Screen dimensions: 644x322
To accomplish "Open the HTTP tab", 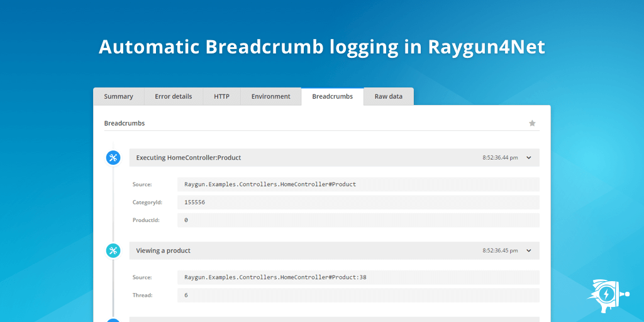I will tap(222, 96).
